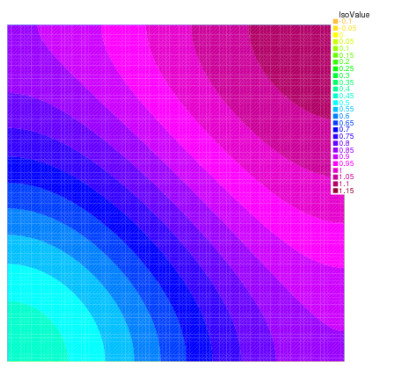Viewport: 396px width, 369px height.
Task: Select the 0.7 deep blue swatch
Action: (335, 130)
